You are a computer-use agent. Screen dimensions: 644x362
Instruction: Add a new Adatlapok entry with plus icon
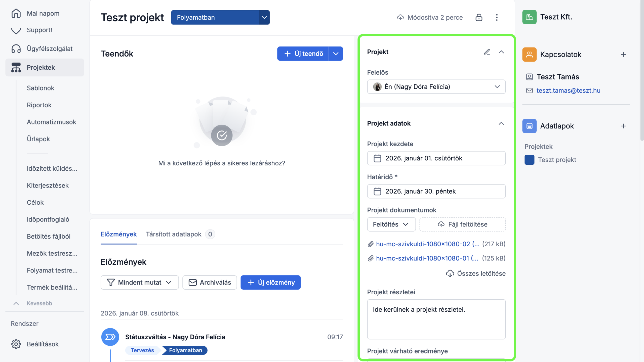pyautogui.click(x=623, y=126)
